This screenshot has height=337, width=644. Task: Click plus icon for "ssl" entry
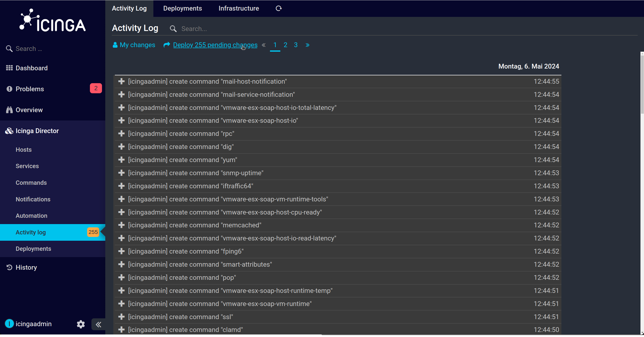pyautogui.click(x=121, y=317)
